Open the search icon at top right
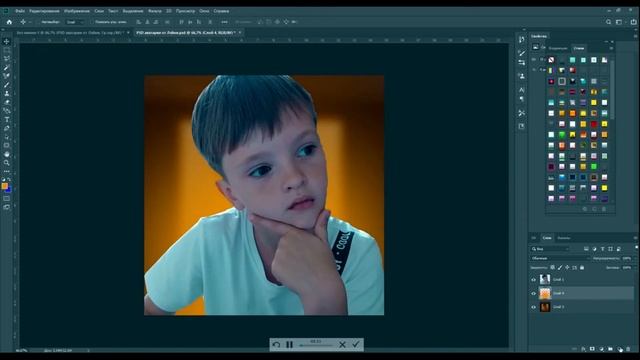The height and width of the screenshot is (360, 640). click(608, 22)
